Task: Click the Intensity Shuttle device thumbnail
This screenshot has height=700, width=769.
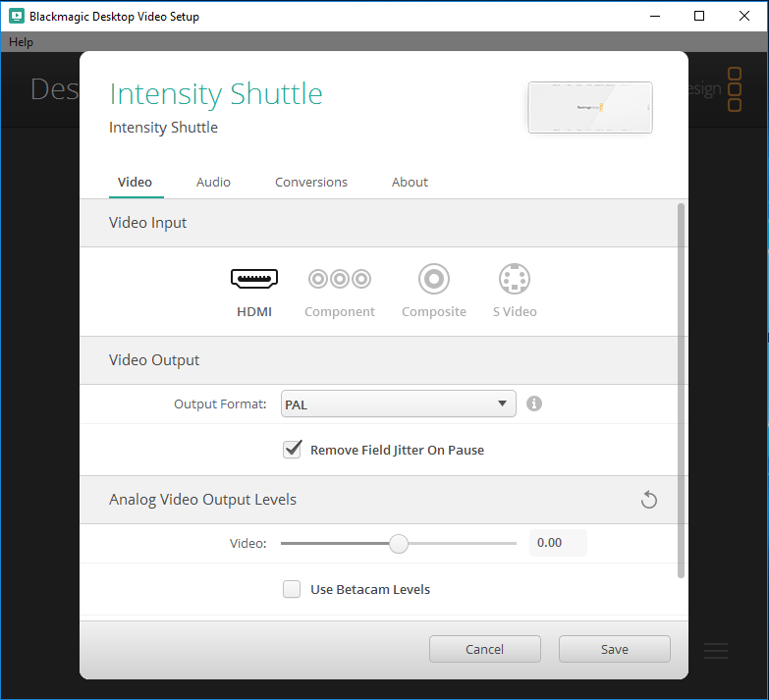Action: click(590, 107)
